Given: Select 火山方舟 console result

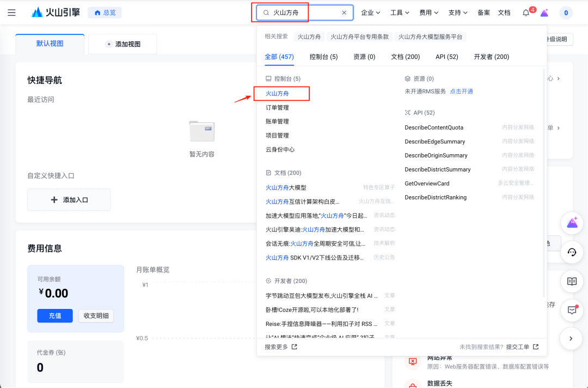Looking at the screenshot, I should (x=277, y=93).
